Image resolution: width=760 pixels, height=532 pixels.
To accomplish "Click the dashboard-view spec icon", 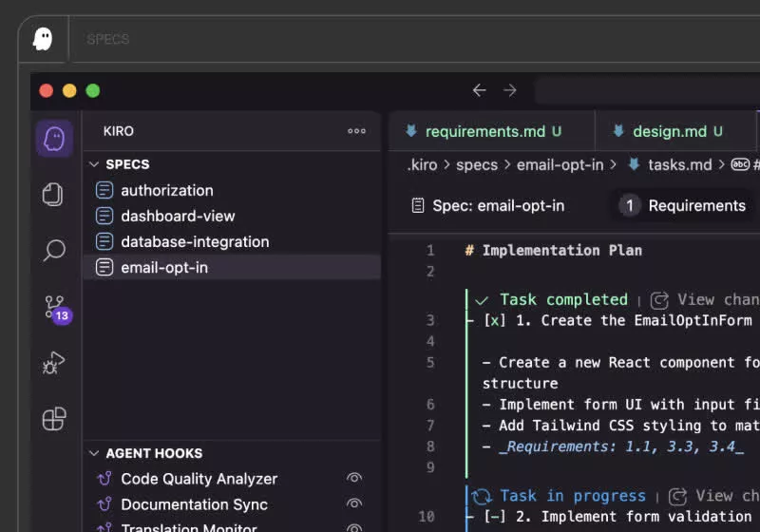I will click(104, 216).
